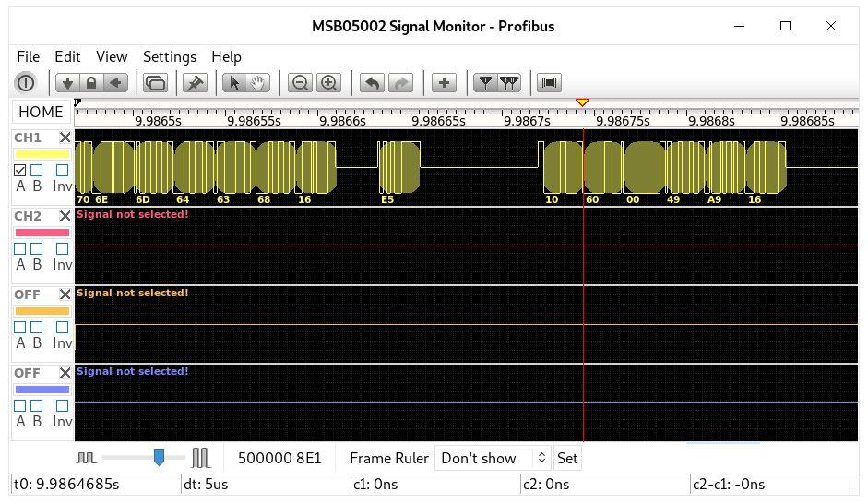
Task: Click the redo arrow button
Action: pyautogui.click(x=401, y=83)
